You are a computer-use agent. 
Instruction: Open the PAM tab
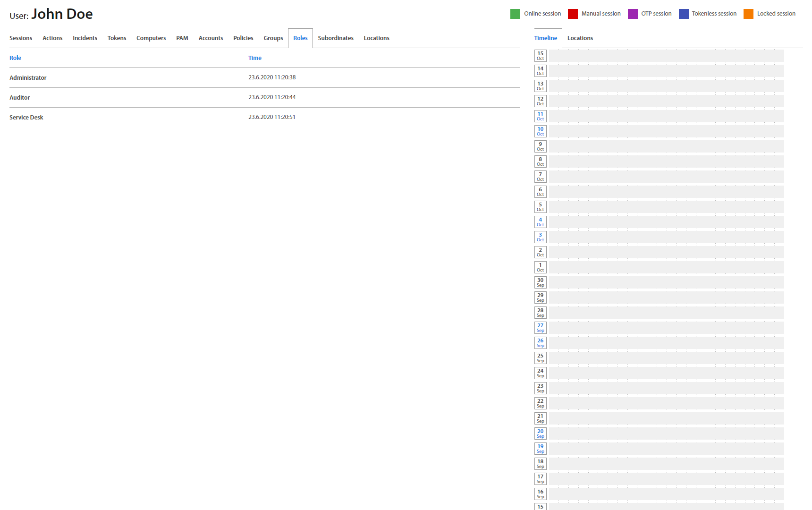(182, 38)
